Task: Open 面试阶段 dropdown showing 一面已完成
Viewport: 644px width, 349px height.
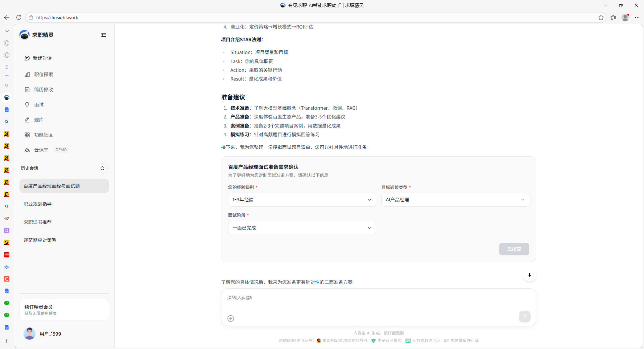Action: (x=302, y=228)
